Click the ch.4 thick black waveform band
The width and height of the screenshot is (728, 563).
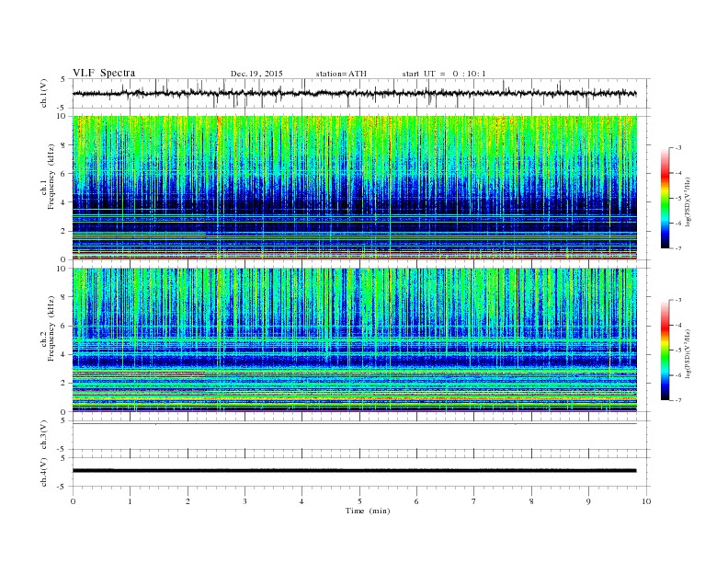(354, 471)
